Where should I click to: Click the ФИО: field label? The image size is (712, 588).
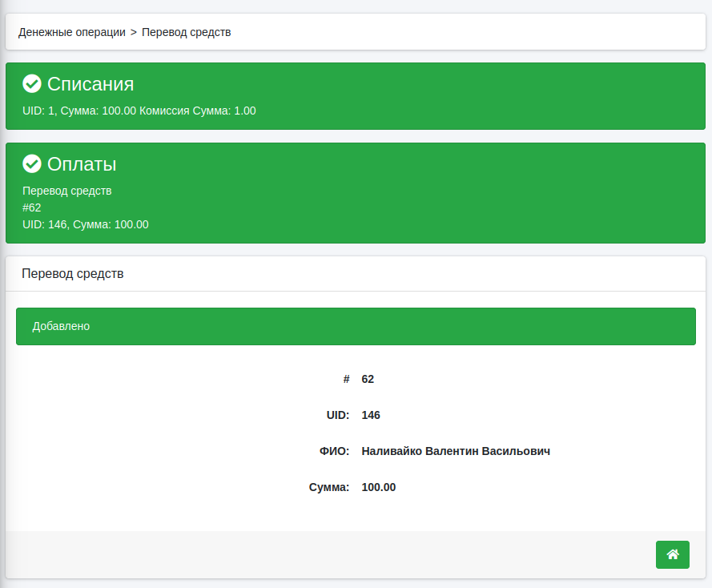pyautogui.click(x=334, y=451)
